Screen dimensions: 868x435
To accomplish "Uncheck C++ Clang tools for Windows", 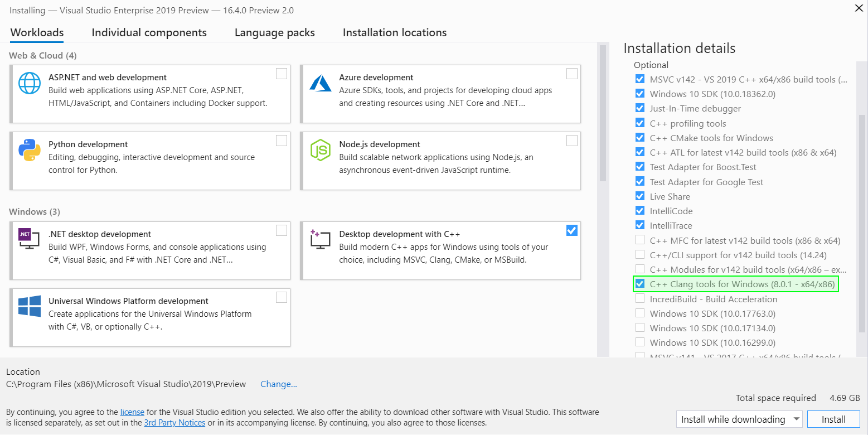I will (640, 284).
